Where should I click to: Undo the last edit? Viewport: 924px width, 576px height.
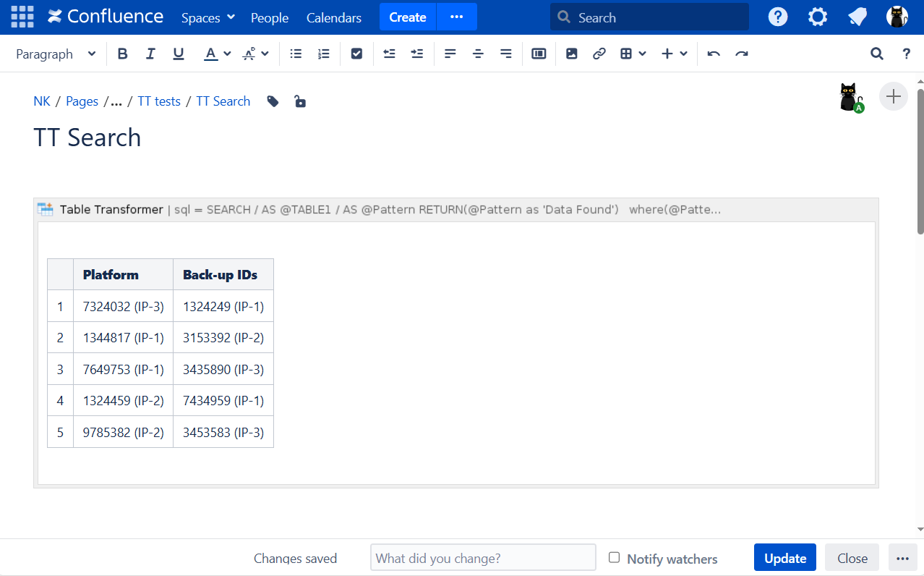coord(714,54)
